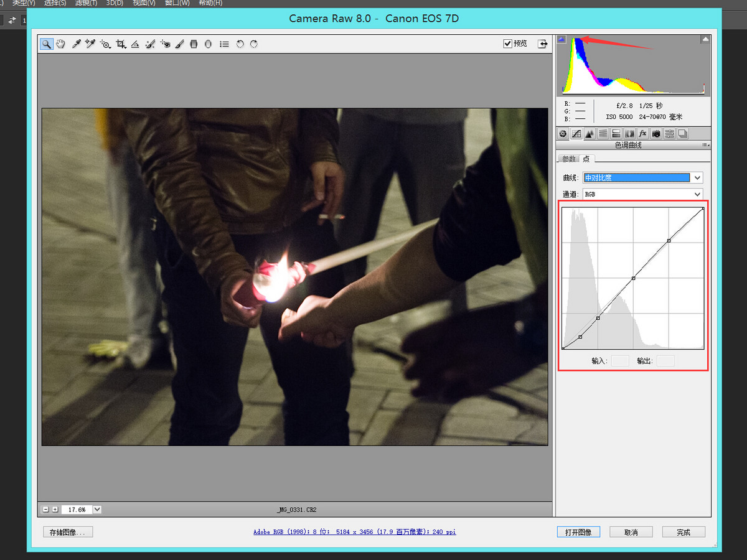Choose the Crop tool
Image resolution: width=747 pixels, height=560 pixels.
[121, 44]
